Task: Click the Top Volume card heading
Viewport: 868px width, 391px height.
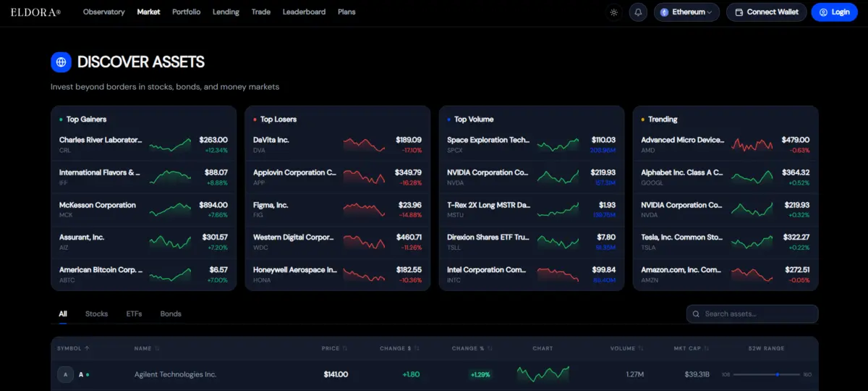Action: click(474, 119)
